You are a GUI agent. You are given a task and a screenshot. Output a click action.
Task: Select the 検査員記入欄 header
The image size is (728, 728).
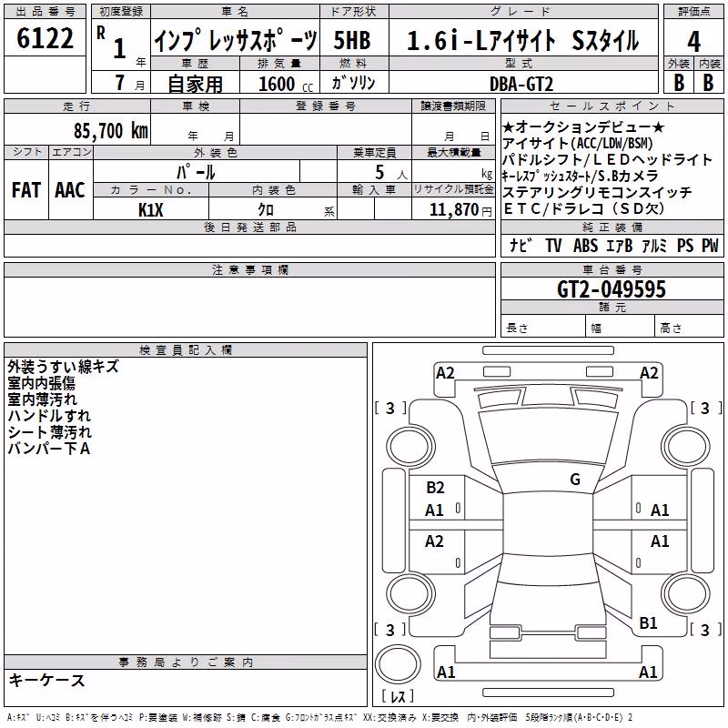[x=186, y=350]
